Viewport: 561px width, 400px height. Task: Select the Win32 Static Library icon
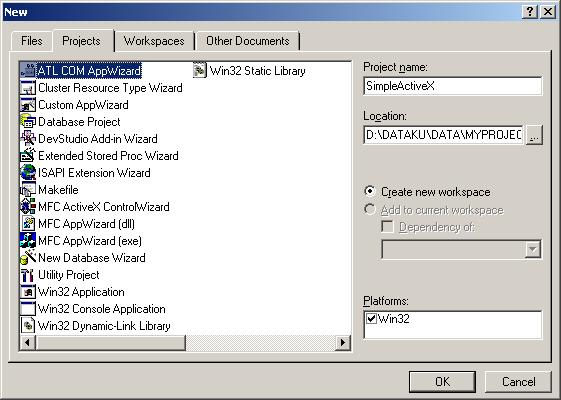(200, 70)
